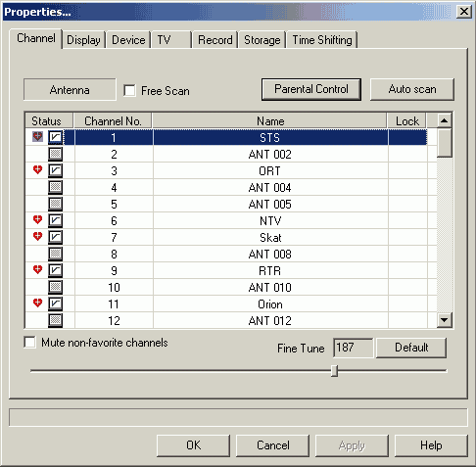The width and height of the screenshot is (476, 467).
Task: Select the ANT 010 channel name
Action: coord(269,287)
